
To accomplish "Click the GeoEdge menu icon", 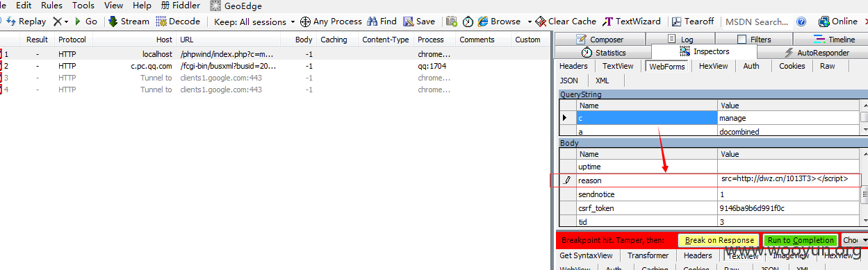I will coord(216,6).
